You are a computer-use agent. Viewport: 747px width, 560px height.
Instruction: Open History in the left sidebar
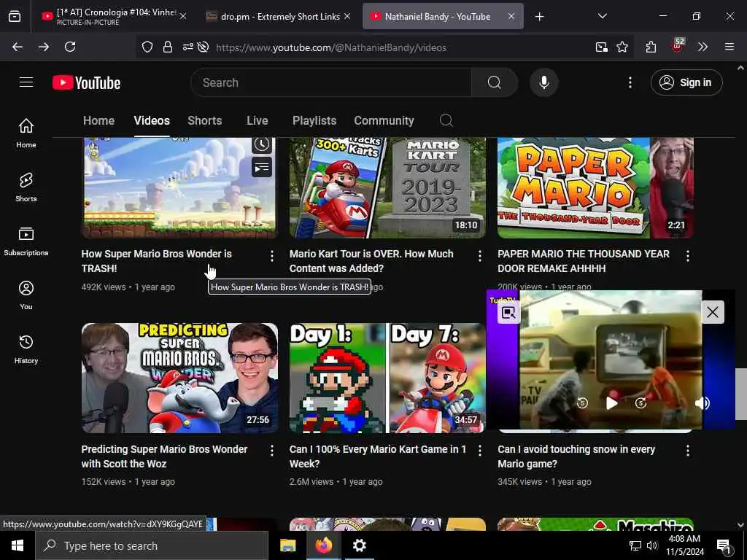(x=26, y=349)
